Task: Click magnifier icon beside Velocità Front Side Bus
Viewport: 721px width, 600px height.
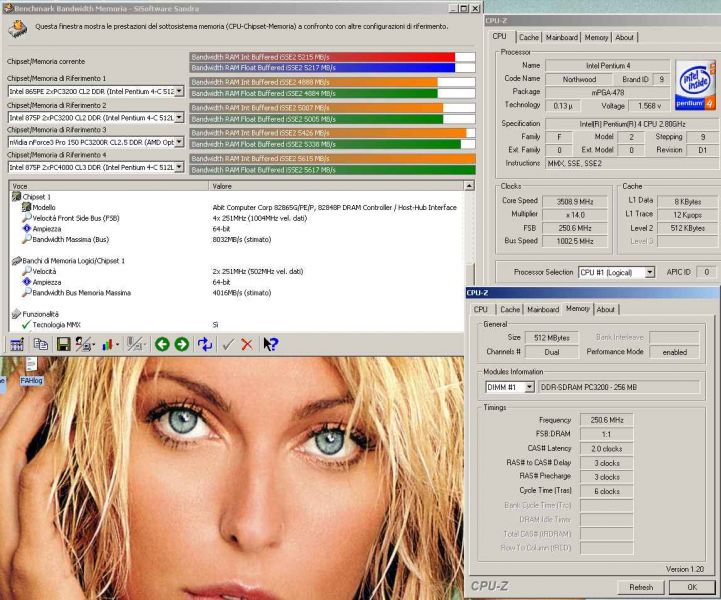Action: 27,217
